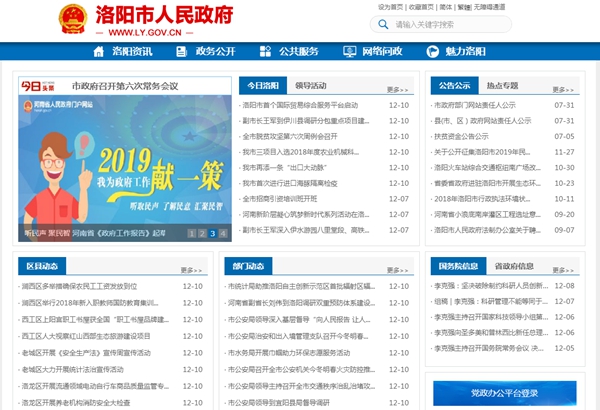Select slide 4 in the carousel pager
The image size is (600, 410).
coord(223,233)
